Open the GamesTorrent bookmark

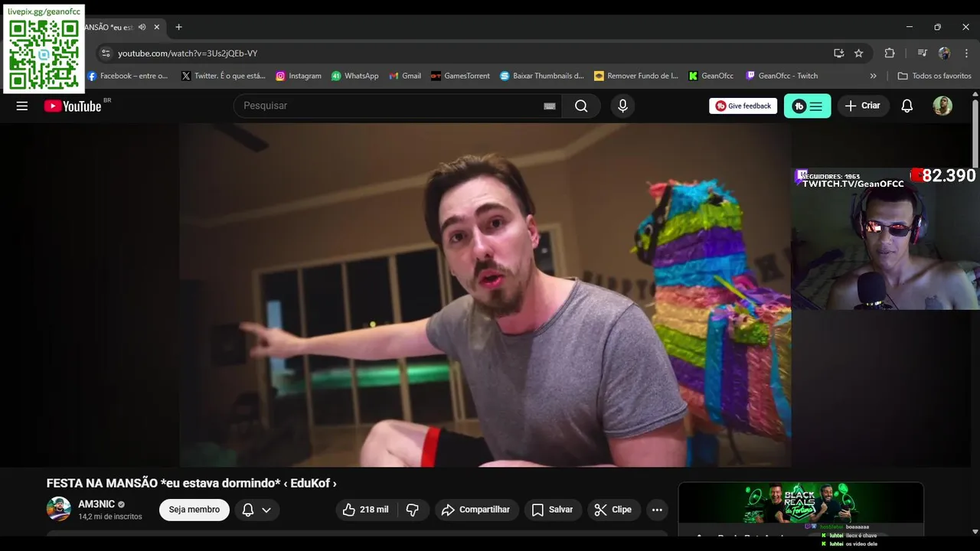point(460,76)
